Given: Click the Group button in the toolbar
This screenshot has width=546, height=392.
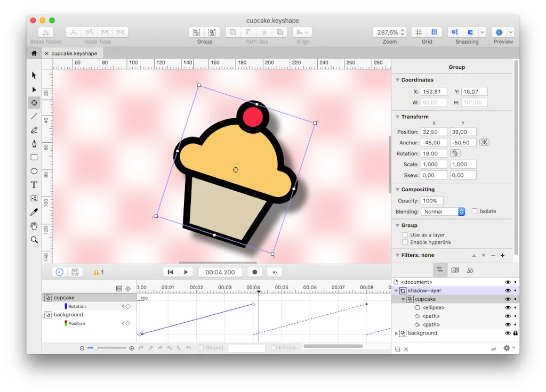Looking at the screenshot, I should click(x=196, y=32).
